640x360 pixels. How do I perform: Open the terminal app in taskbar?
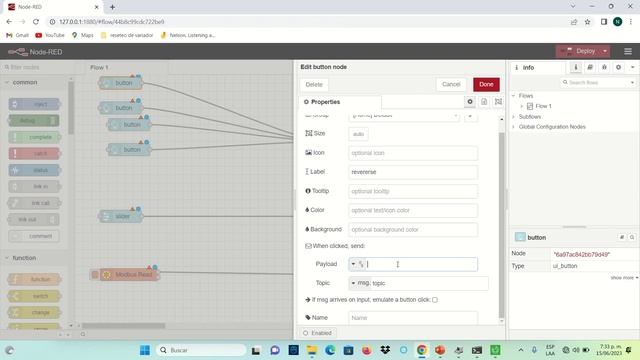(477, 350)
